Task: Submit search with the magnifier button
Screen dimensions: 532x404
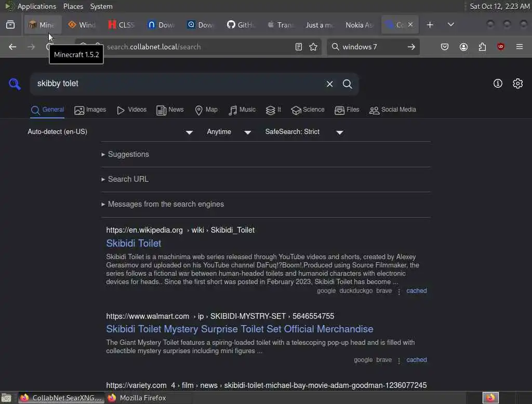Action: [347, 84]
